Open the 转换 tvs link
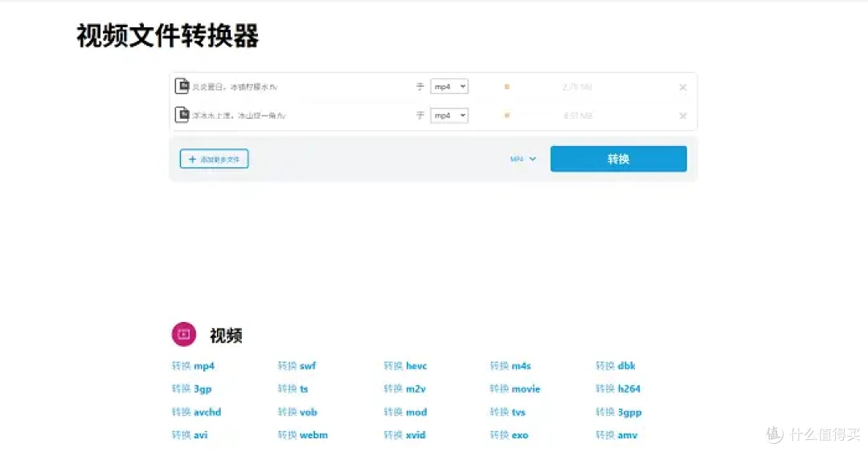The image size is (868, 452). 508,412
